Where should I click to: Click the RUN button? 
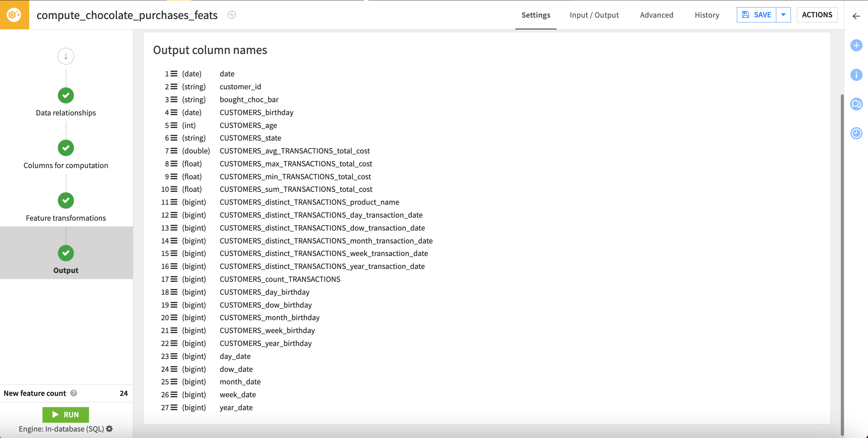66,415
